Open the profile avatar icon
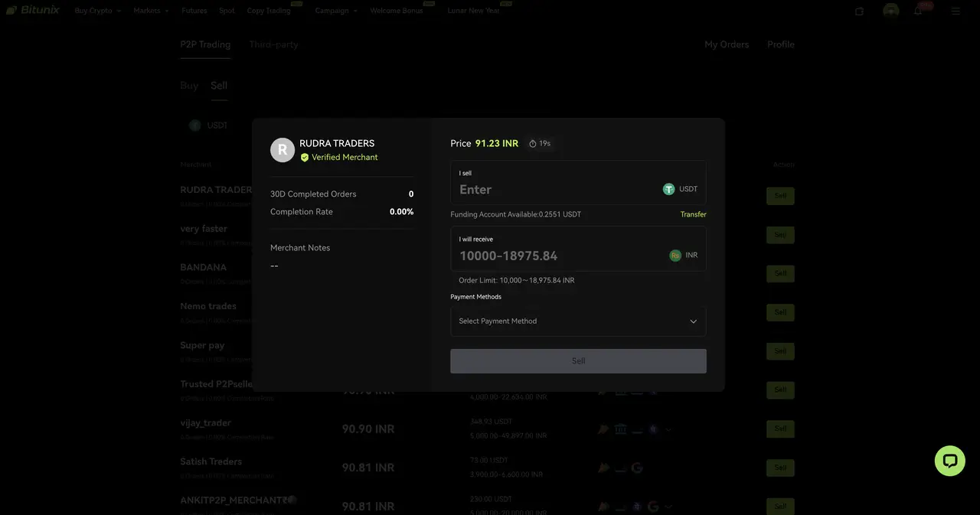 coord(890,11)
